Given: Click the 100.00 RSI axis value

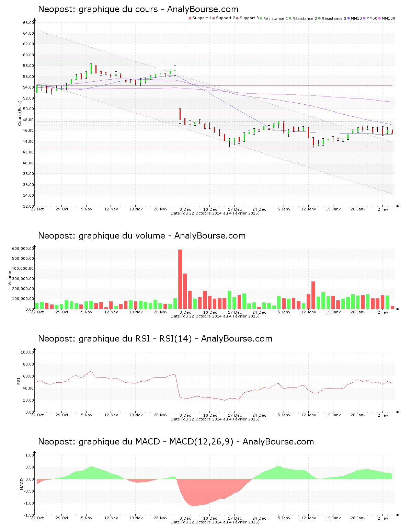Looking at the screenshot, I should 27,352.
